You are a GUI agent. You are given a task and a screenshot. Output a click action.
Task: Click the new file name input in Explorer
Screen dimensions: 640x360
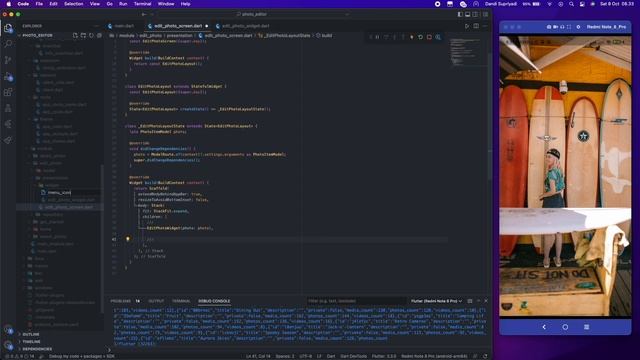pyautogui.click(x=73, y=193)
